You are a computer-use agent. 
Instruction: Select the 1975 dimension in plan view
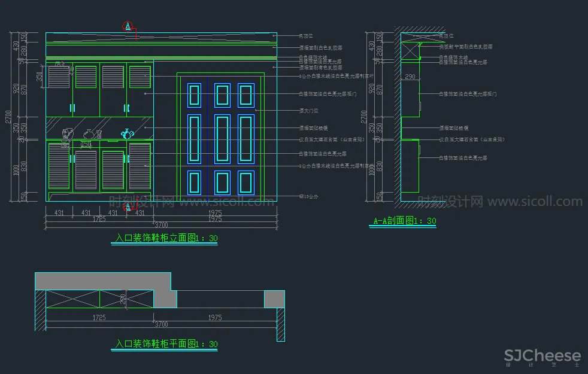tap(214, 317)
